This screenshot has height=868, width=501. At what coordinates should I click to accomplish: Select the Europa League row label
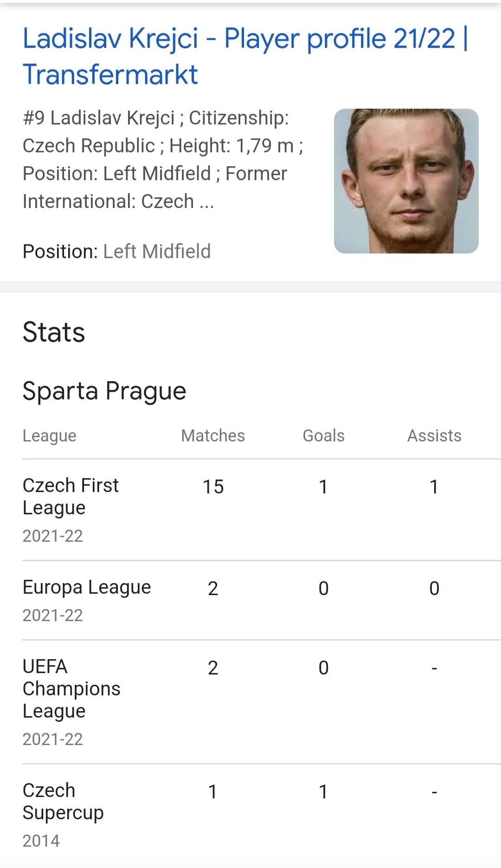click(x=87, y=588)
